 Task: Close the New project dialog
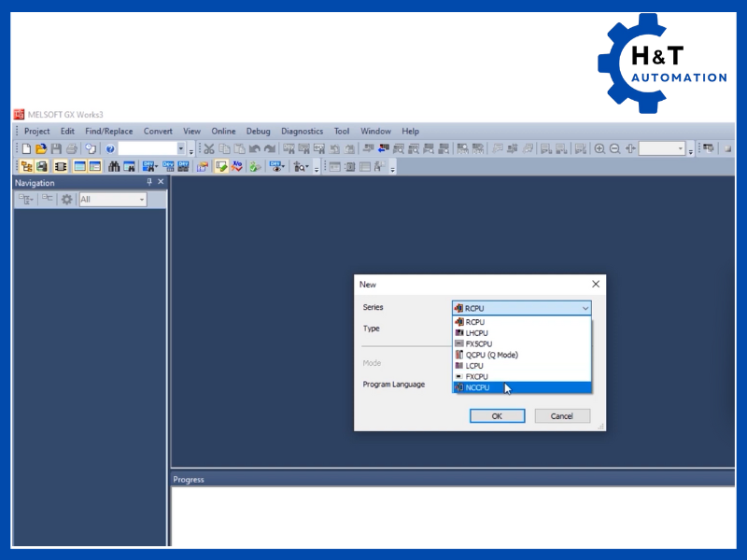pyautogui.click(x=596, y=284)
